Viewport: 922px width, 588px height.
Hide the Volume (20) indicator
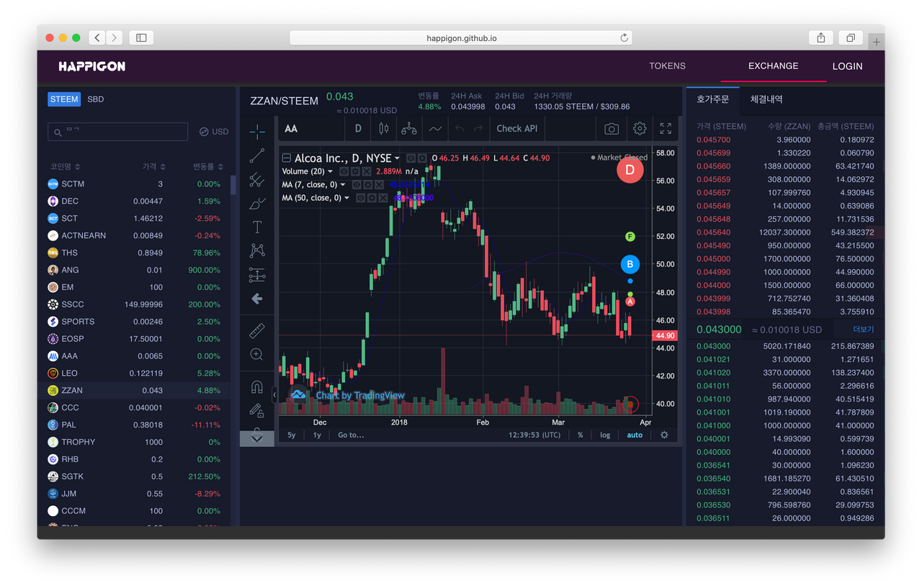point(344,171)
